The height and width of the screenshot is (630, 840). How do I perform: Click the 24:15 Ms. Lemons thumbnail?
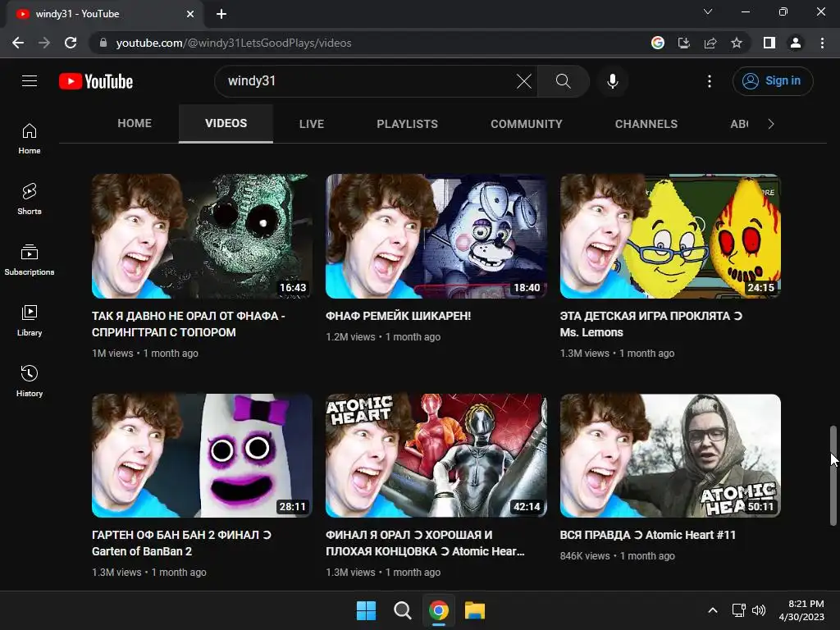point(670,235)
